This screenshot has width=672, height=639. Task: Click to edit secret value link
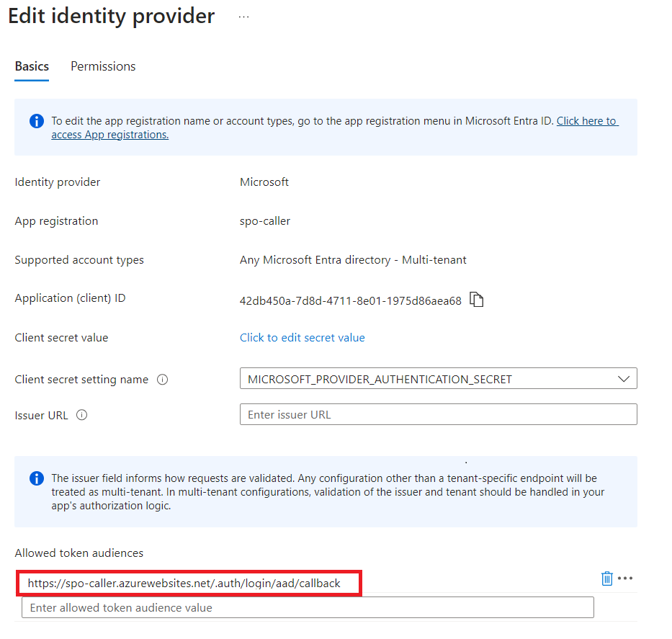coord(302,338)
